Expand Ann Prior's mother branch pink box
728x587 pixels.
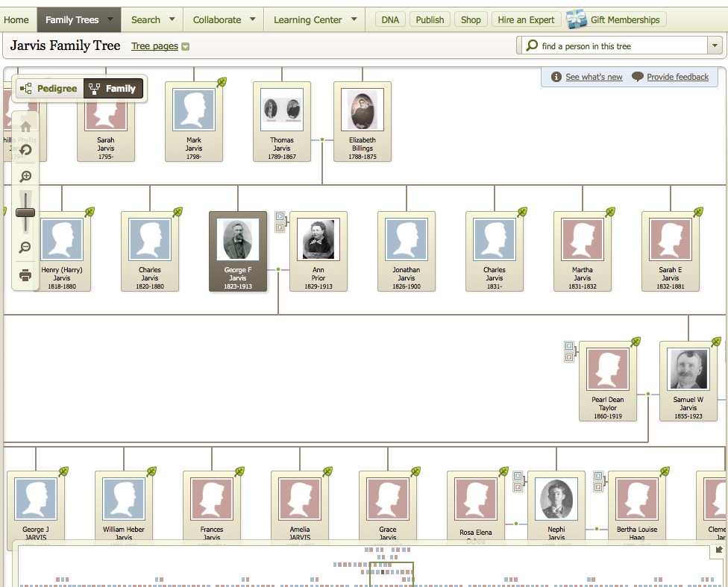point(280,227)
